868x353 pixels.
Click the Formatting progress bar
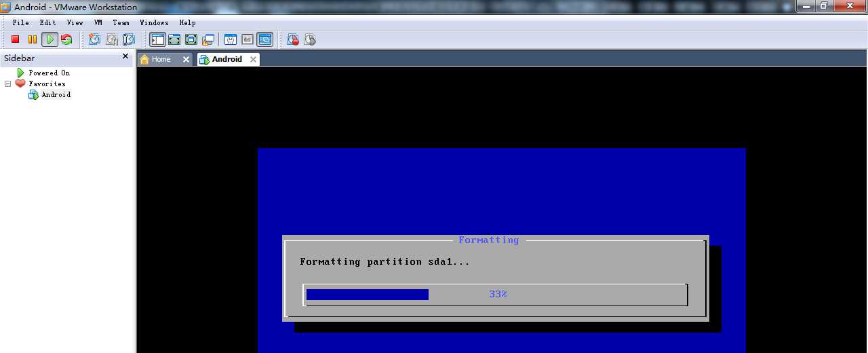click(x=495, y=295)
